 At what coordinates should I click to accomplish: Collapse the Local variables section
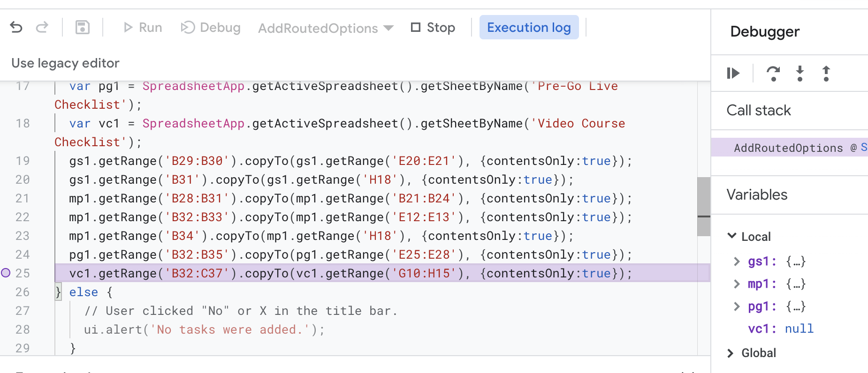tap(731, 236)
